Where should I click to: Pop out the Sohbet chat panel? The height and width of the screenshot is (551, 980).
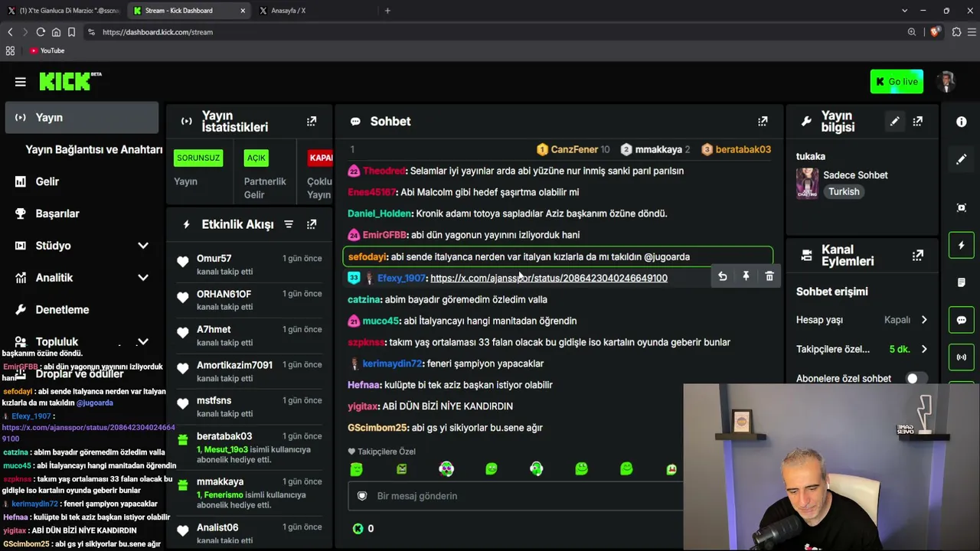pos(763,122)
